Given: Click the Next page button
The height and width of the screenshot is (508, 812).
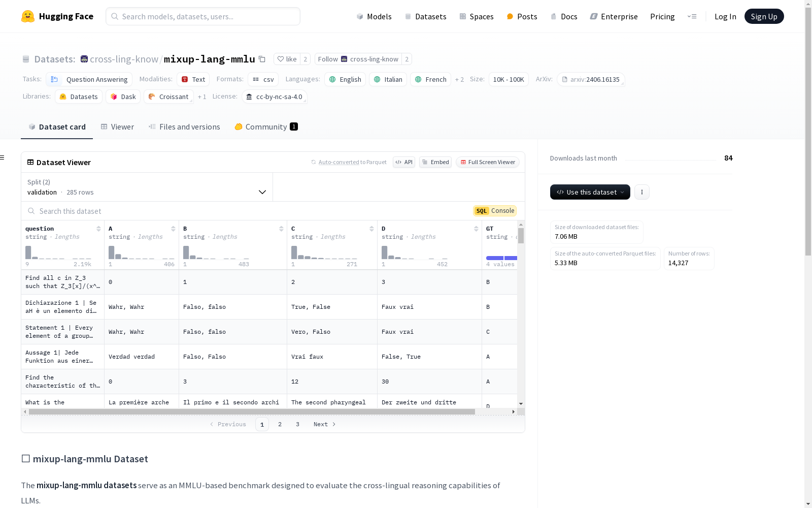Looking at the screenshot, I should (325, 424).
